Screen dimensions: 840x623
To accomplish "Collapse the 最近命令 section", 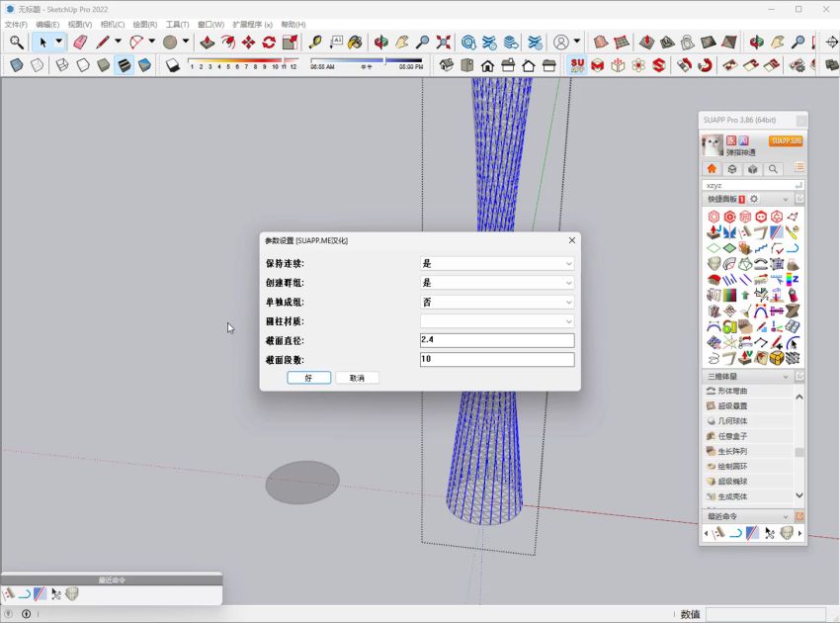I will click(786, 516).
